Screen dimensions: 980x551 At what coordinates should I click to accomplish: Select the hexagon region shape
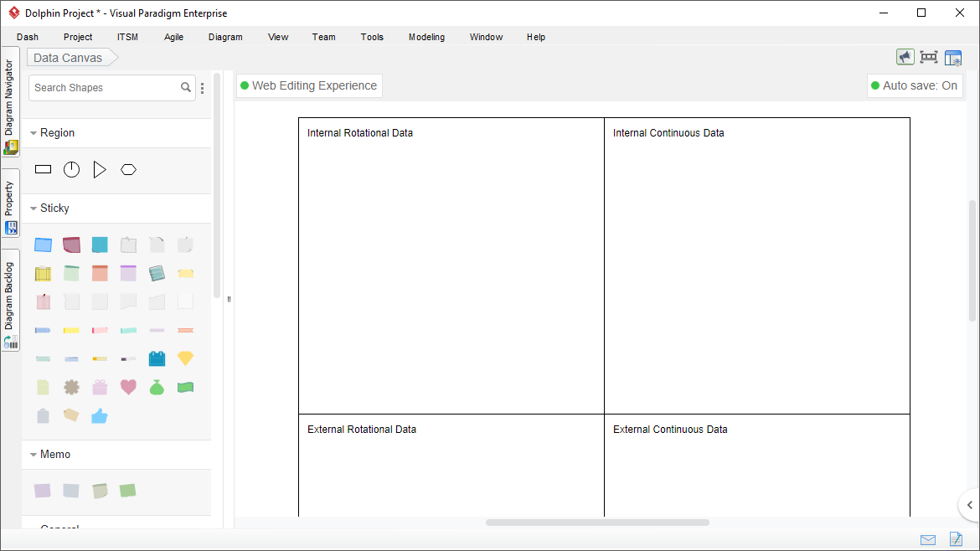tap(128, 169)
